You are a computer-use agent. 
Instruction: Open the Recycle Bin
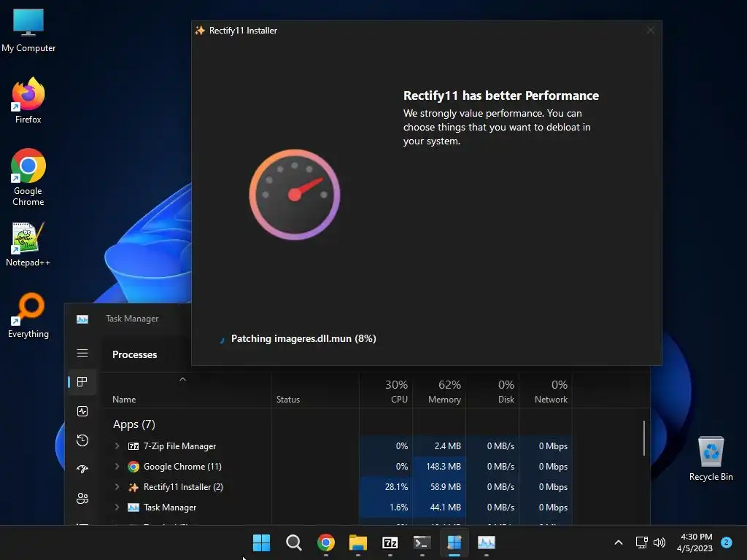[x=711, y=459]
